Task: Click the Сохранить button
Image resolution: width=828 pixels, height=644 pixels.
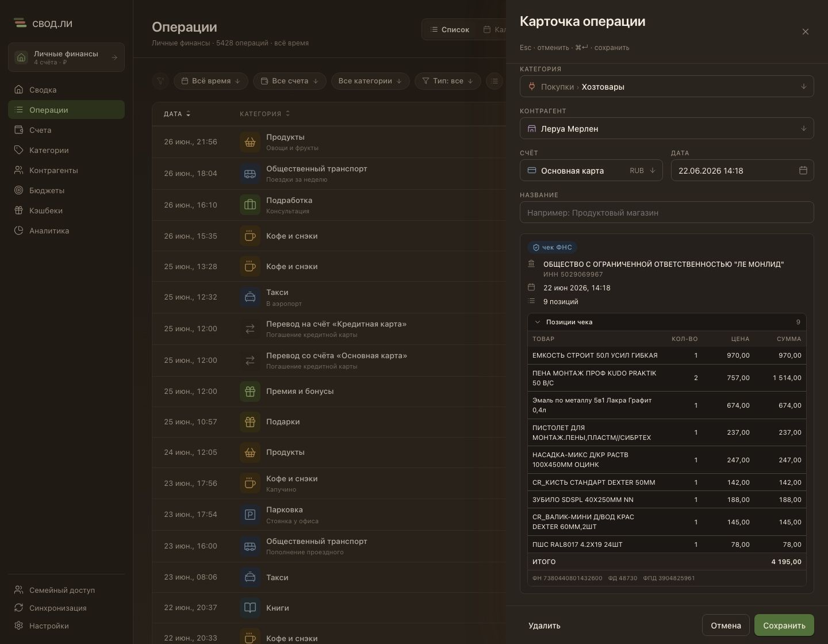Action: tap(784, 626)
